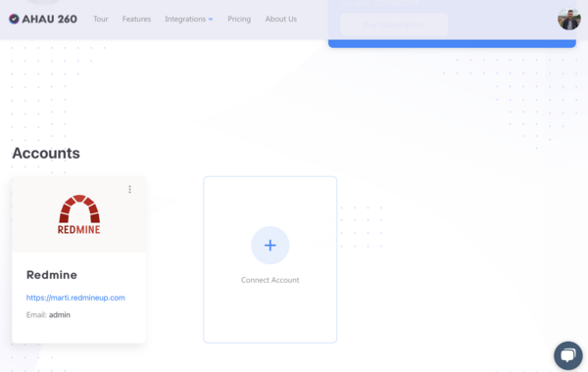This screenshot has width=588, height=372.
Task: Click the faded Buy Subscription button
Action: click(394, 24)
